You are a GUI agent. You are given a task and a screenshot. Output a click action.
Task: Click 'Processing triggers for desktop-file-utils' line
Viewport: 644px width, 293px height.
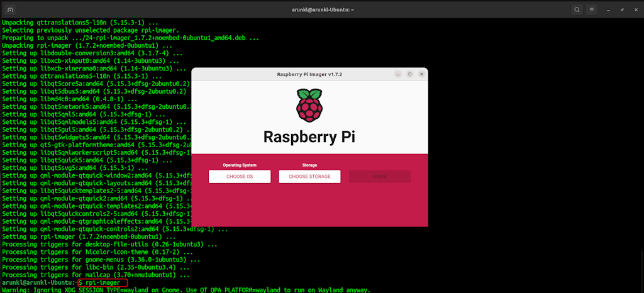tap(109, 245)
